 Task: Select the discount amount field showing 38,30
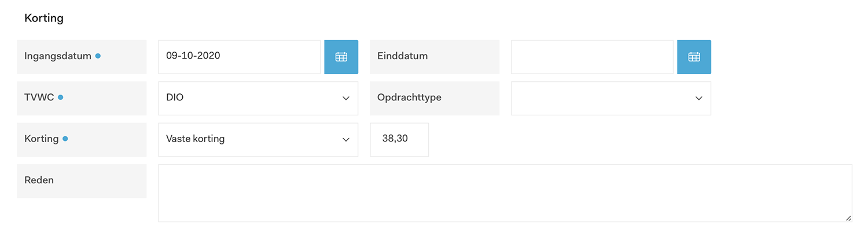point(399,139)
